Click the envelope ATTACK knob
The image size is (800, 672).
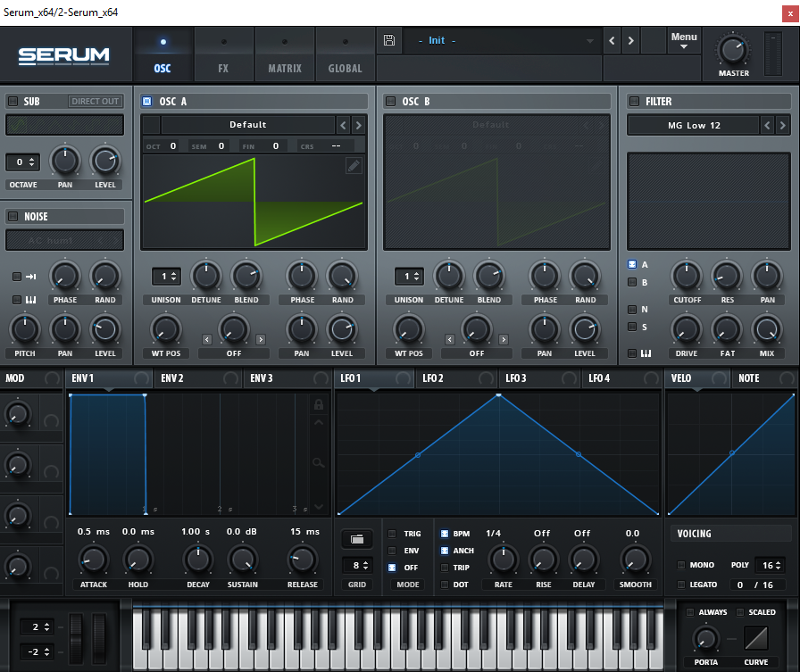[x=94, y=560]
